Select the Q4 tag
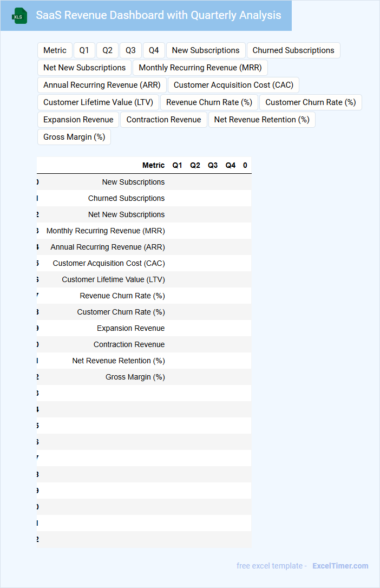The image size is (380, 588). click(x=154, y=50)
